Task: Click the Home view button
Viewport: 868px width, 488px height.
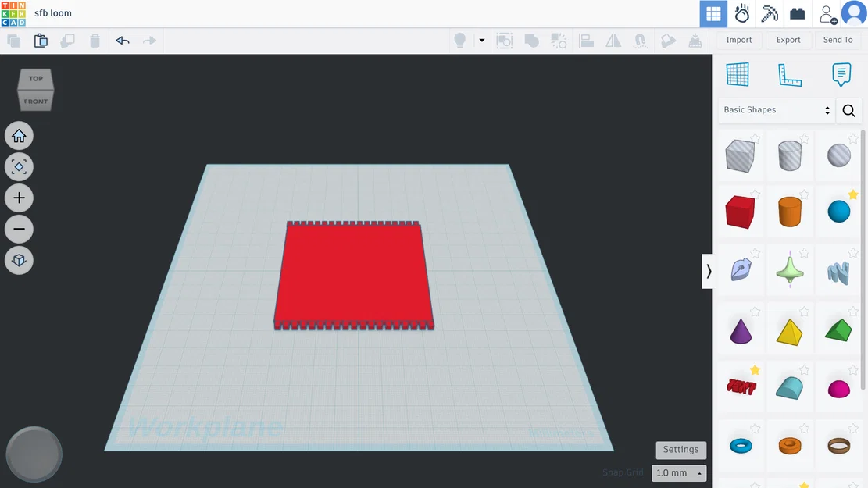Action: 19,136
